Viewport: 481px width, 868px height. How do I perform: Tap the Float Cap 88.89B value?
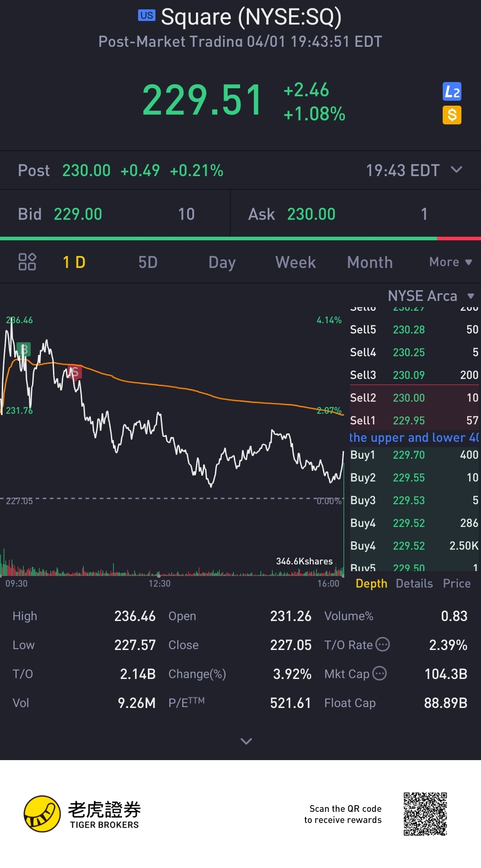pos(446,703)
